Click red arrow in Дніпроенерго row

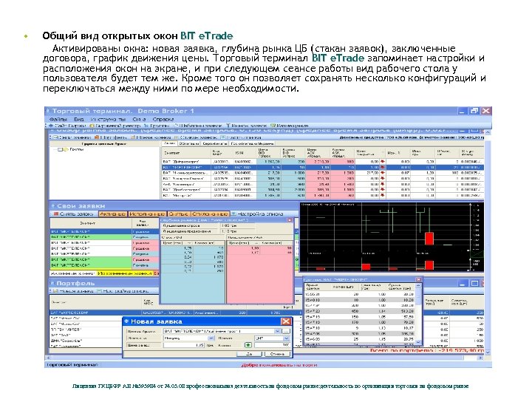[383, 162]
